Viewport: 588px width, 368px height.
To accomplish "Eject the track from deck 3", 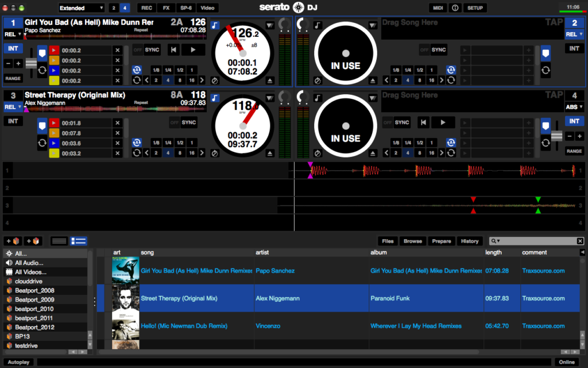I will click(270, 153).
